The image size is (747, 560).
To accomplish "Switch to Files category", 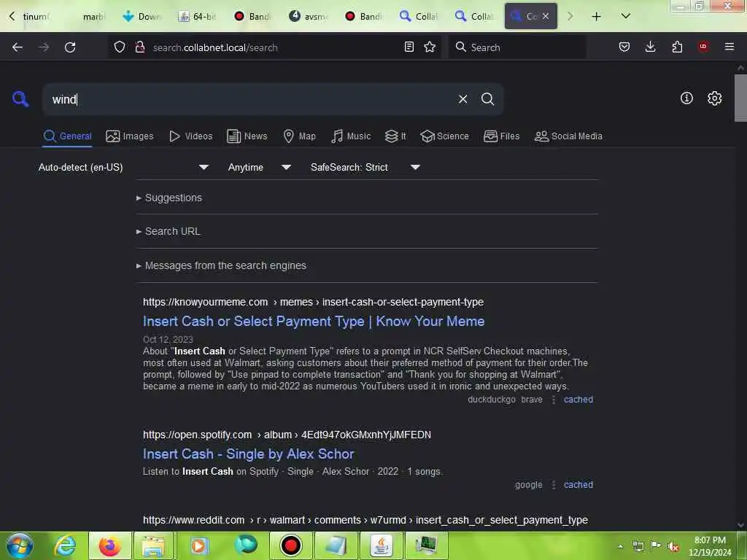I will tap(501, 136).
